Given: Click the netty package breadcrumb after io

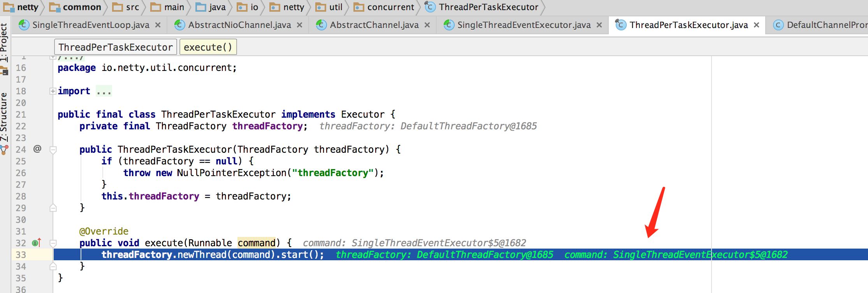Looking at the screenshot, I should tap(287, 7).
